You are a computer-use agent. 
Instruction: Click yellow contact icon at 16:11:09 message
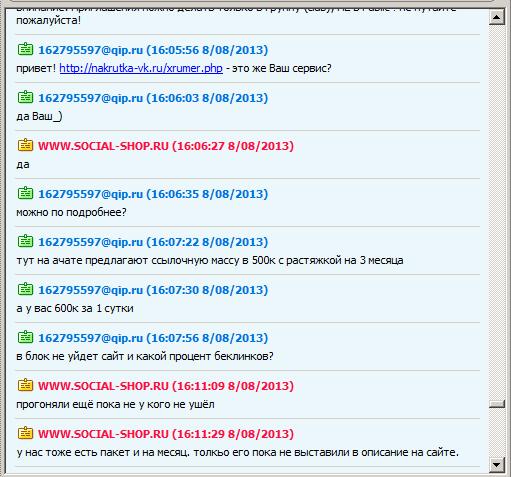click(x=25, y=385)
